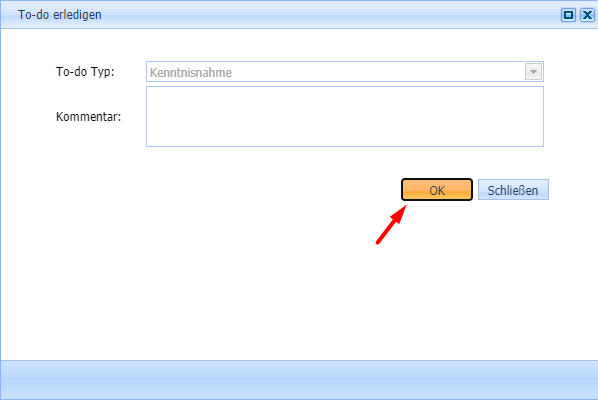Click the red arrow annotation
This screenshot has height=400, width=598.
[x=391, y=225]
